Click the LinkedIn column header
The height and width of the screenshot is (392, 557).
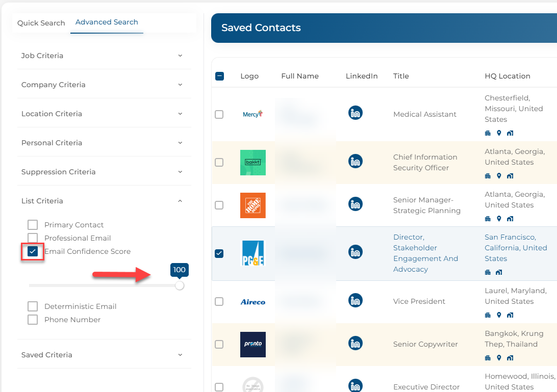click(362, 76)
